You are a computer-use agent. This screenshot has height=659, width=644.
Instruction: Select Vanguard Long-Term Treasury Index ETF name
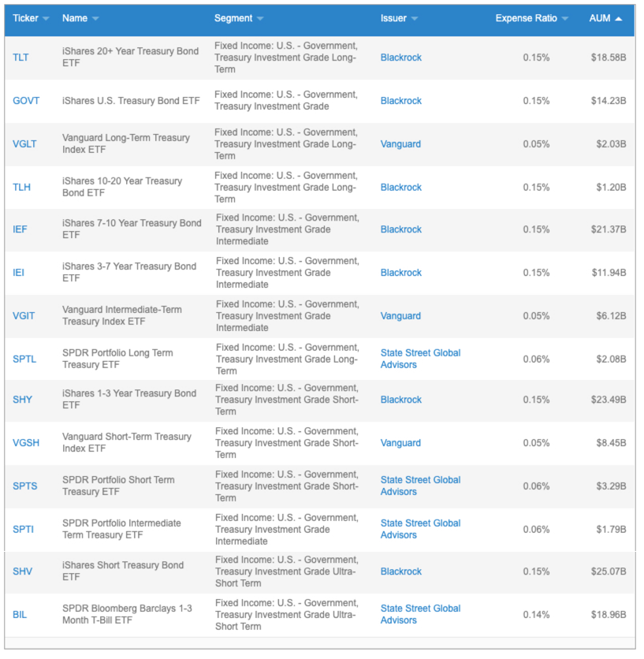click(126, 143)
